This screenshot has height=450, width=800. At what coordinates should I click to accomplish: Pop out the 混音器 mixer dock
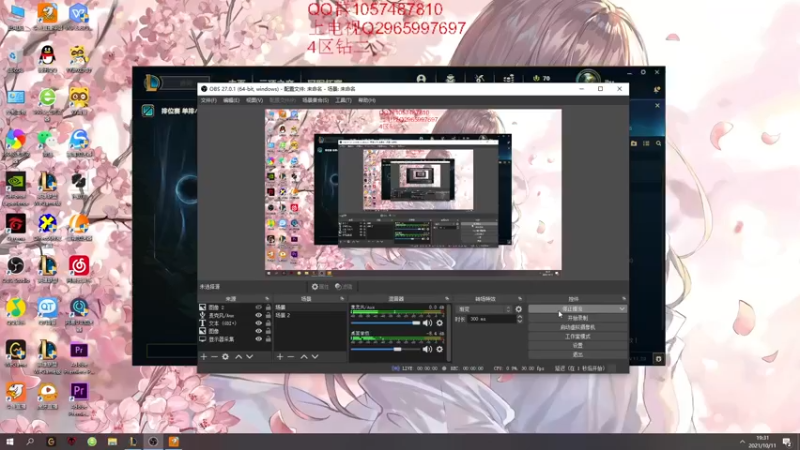point(447,298)
